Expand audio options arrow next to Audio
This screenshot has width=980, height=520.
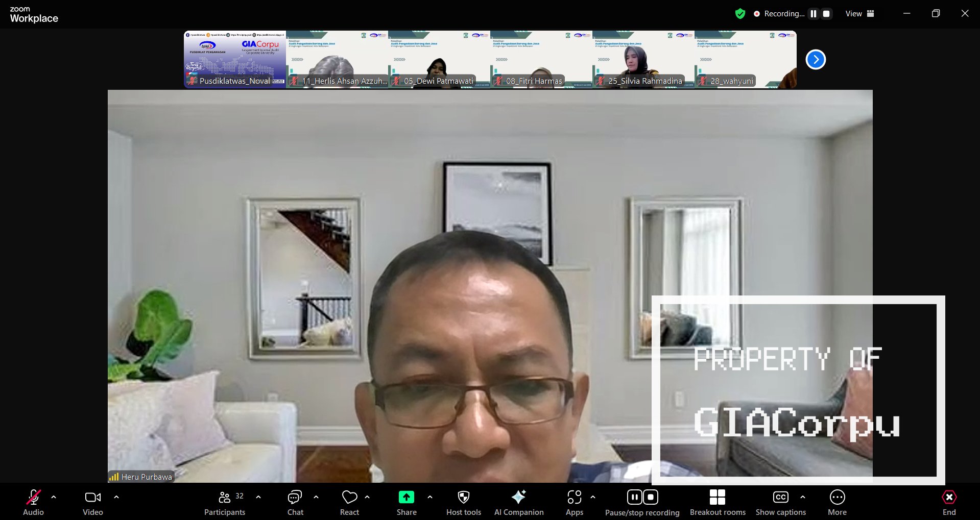pos(54,497)
